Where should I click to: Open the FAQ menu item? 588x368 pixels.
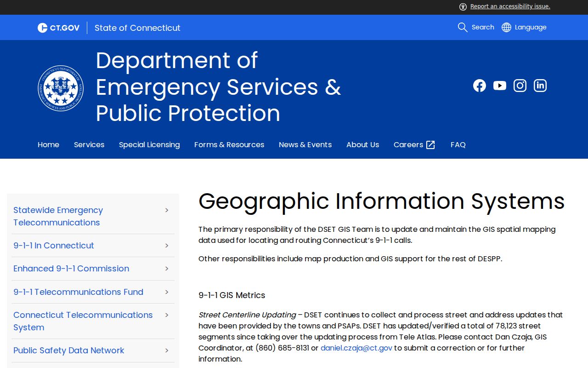pos(458,145)
